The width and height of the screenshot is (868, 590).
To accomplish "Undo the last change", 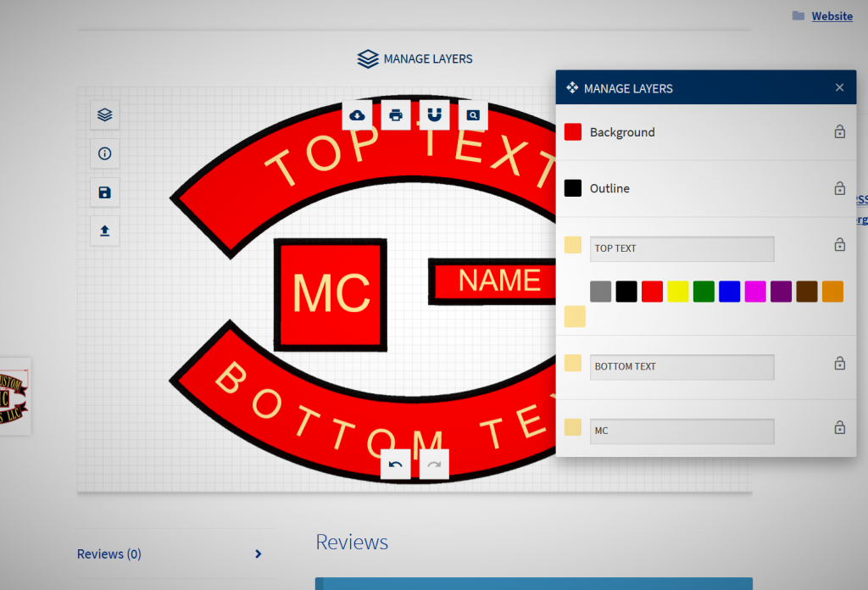I will (x=395, y=465).
